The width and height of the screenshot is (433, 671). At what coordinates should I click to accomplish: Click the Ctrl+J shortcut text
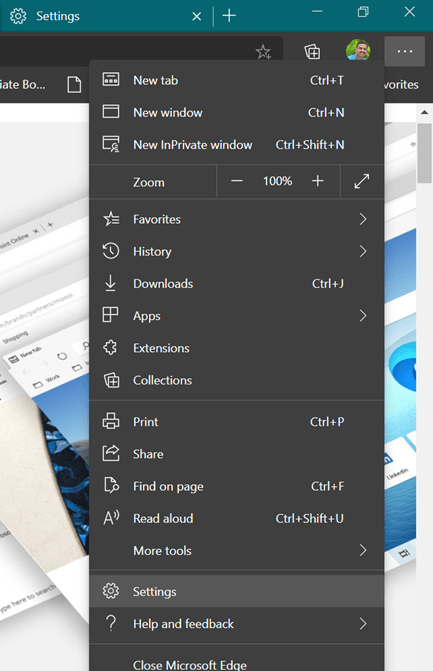328,283
